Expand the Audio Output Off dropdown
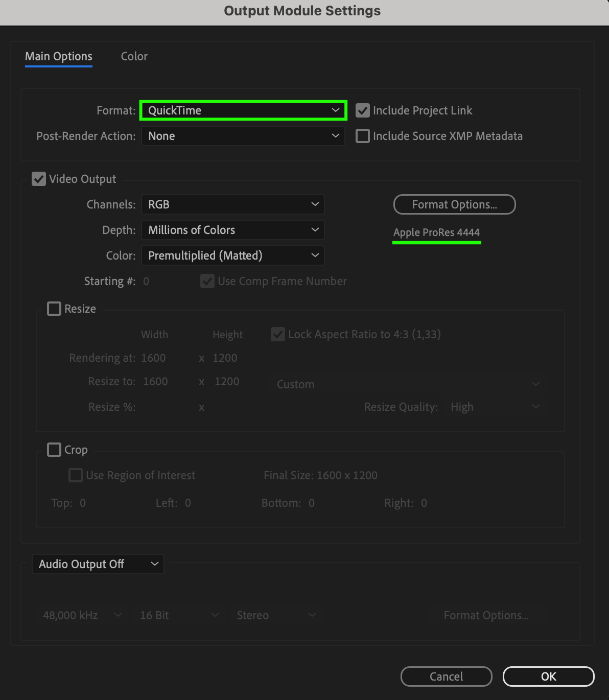Viewport: 609px width, 700px height. (x=98, y=564)
